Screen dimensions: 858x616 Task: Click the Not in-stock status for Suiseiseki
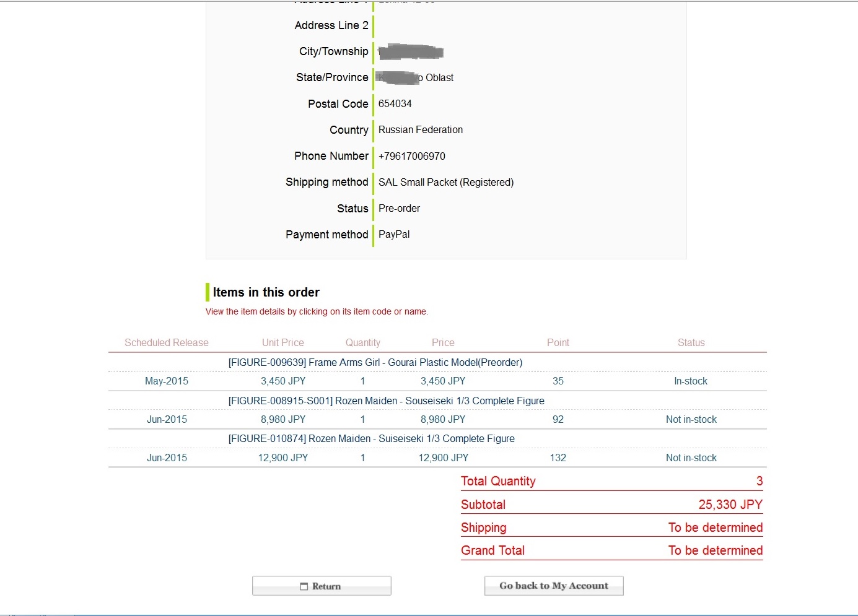(691, 458)
